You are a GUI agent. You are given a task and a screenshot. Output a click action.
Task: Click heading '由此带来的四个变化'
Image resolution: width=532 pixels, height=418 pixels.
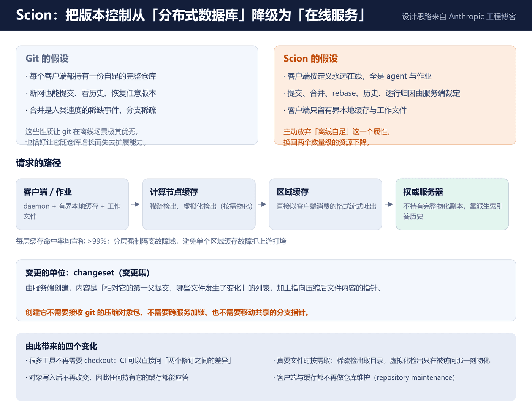61,346
